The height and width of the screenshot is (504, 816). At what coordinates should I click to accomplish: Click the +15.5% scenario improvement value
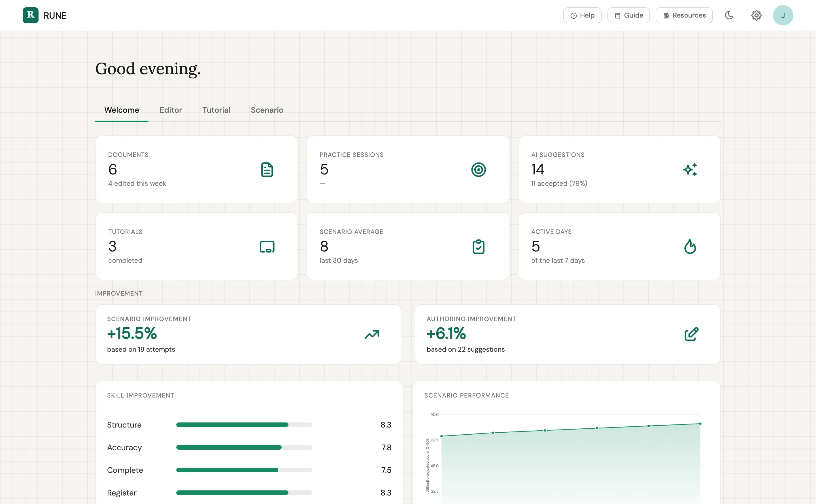point(132,333)
